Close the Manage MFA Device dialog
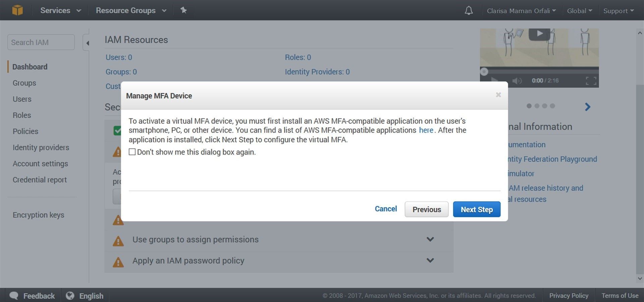The height and width of the screenshot is (302, 644). point(498,95)
